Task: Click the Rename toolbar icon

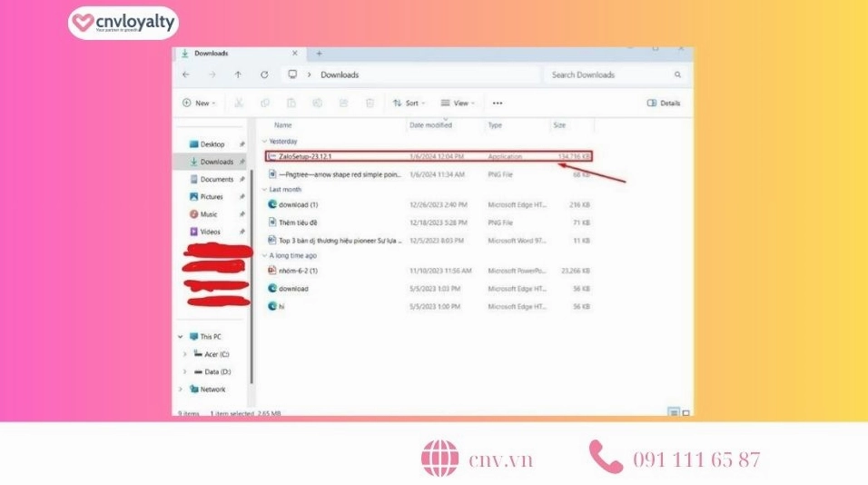Action: point(317,103)
